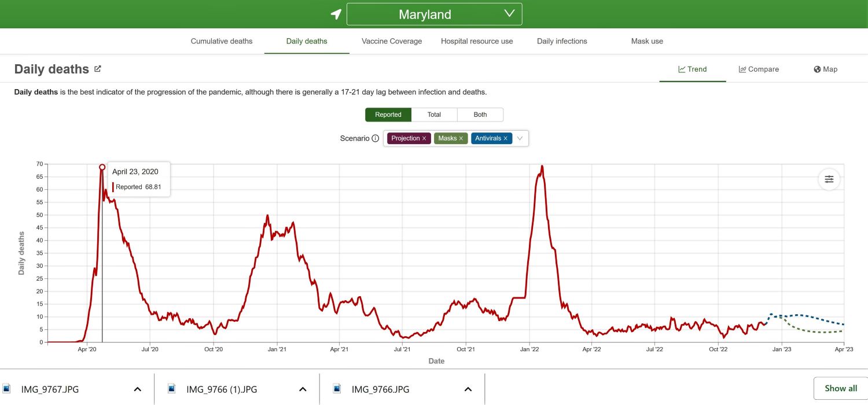Open the external link icon next to Daily deaths
Screen dimensions: 868x405
pyautogui.click(x=98, y=69)
